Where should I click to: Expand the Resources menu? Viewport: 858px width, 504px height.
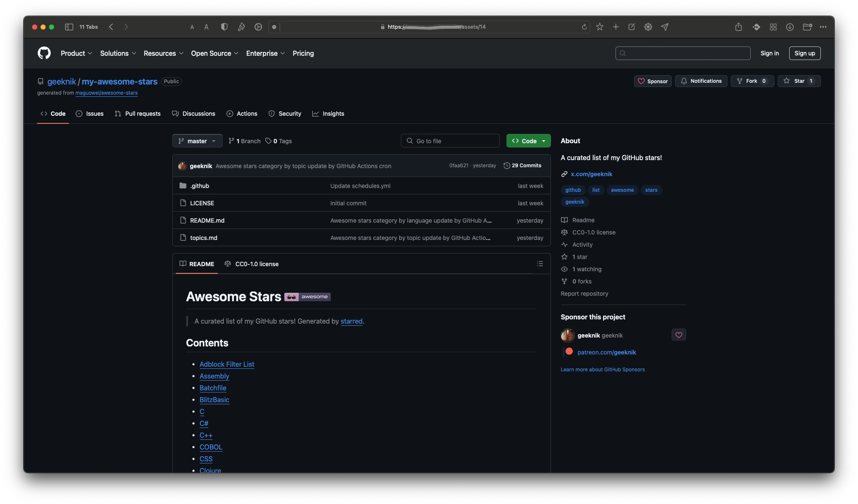[163, 53]
